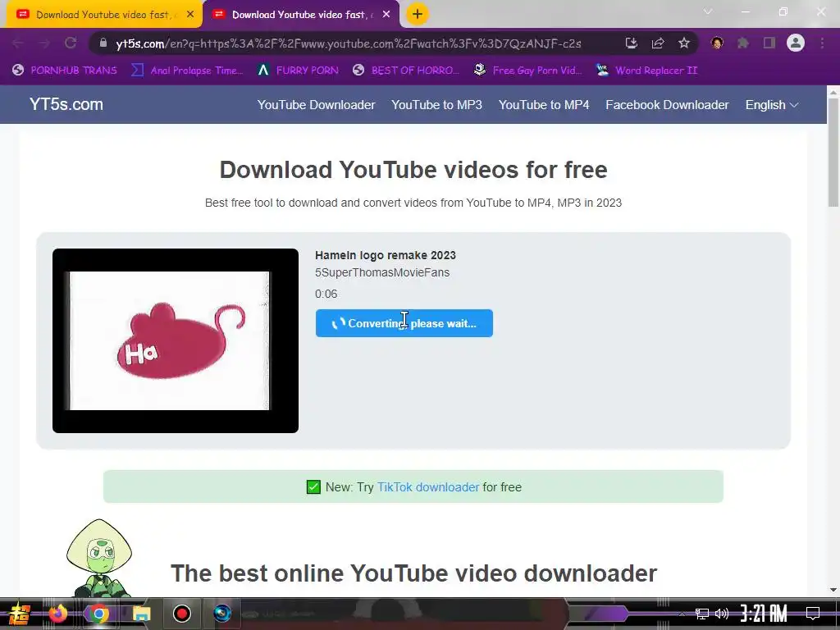Launch Firefox from the taskbar

point(58,614)
